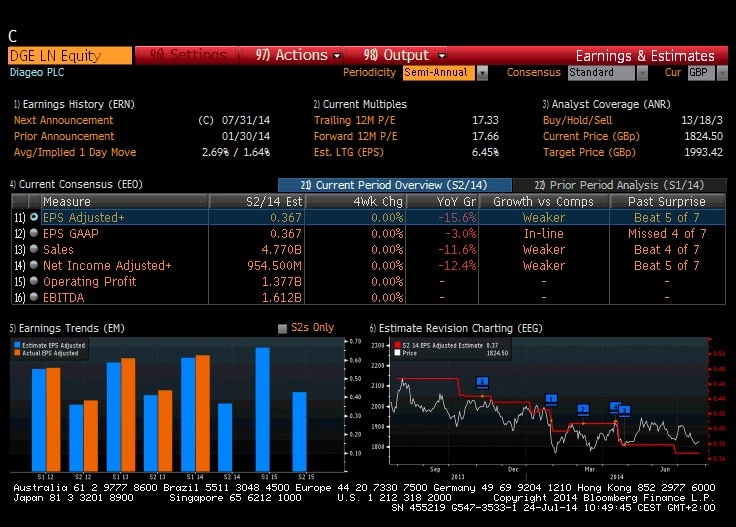
Task: Click the Standard consensus field
Action: click(602, 73)
